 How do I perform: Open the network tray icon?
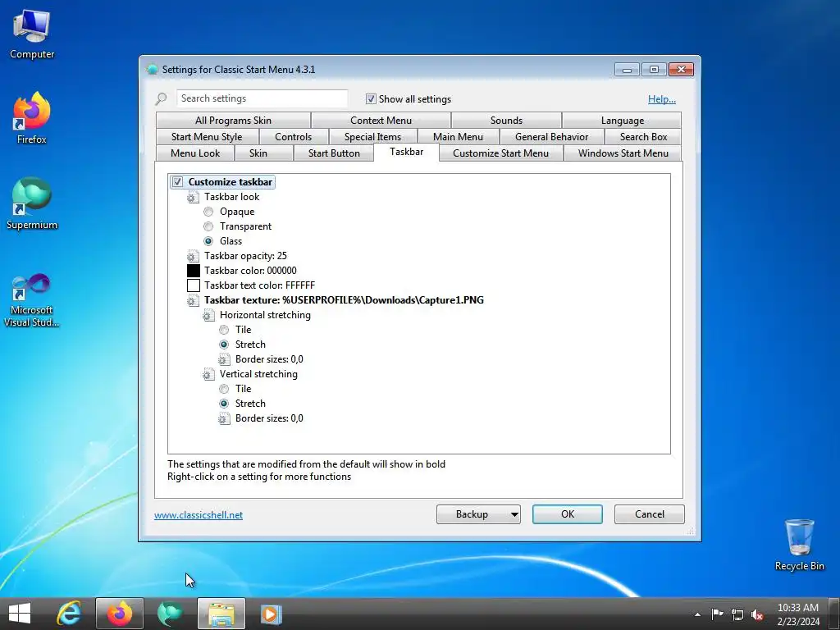[737, 614]
